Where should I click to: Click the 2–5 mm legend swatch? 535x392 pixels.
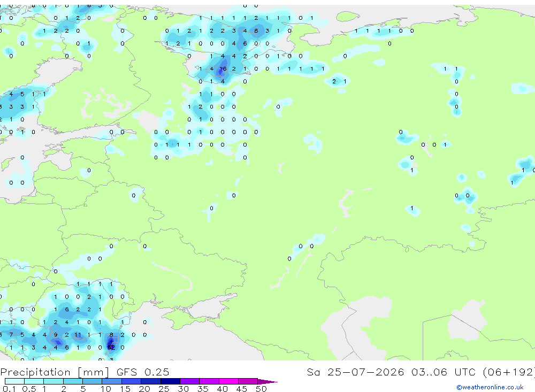73,381
